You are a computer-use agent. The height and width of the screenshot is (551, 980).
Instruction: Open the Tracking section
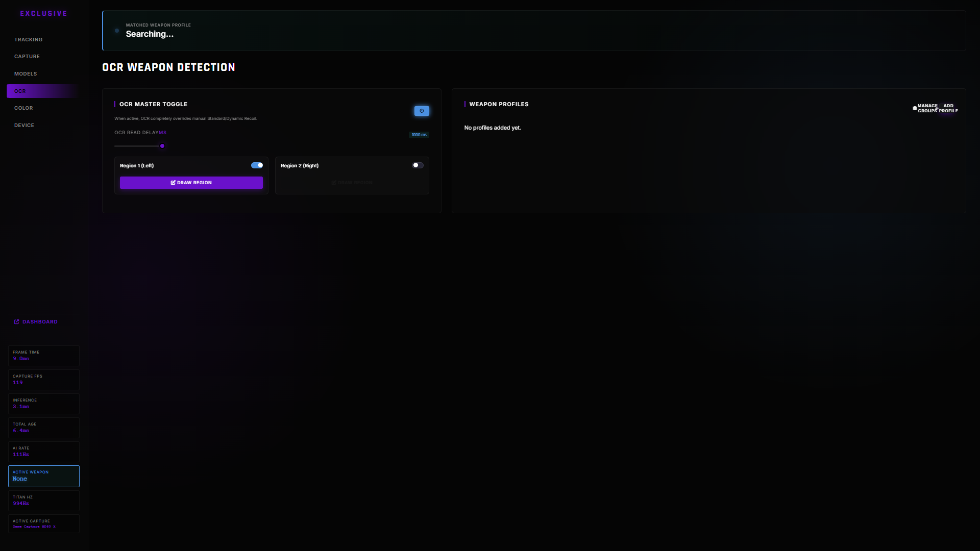click(x=29, y=40)
